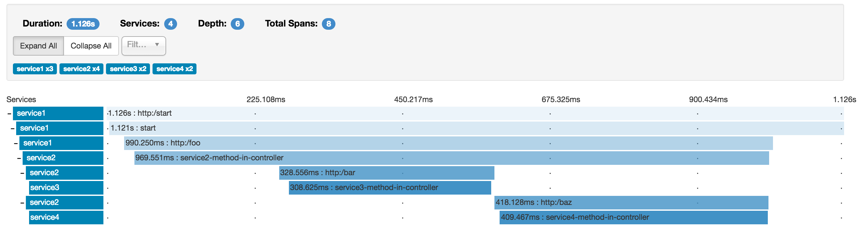Screen dimensions: 868x245
Task: Select the service2 x4 tag
Action: 81,69
